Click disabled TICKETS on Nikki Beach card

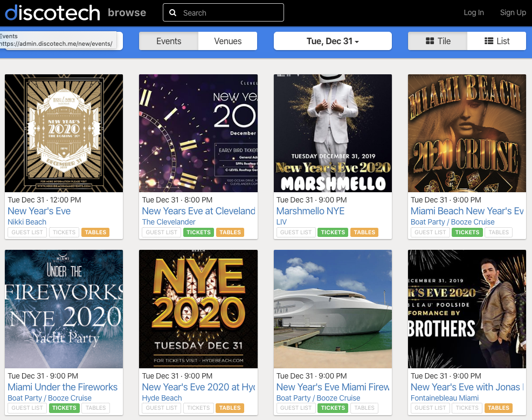tap(64, 232)
